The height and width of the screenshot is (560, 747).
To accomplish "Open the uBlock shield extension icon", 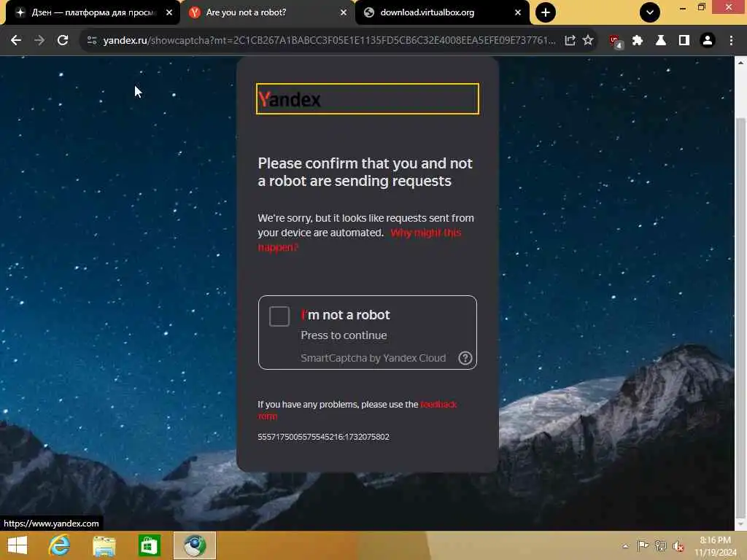I will pyautogui.click(x=615, y=41).
